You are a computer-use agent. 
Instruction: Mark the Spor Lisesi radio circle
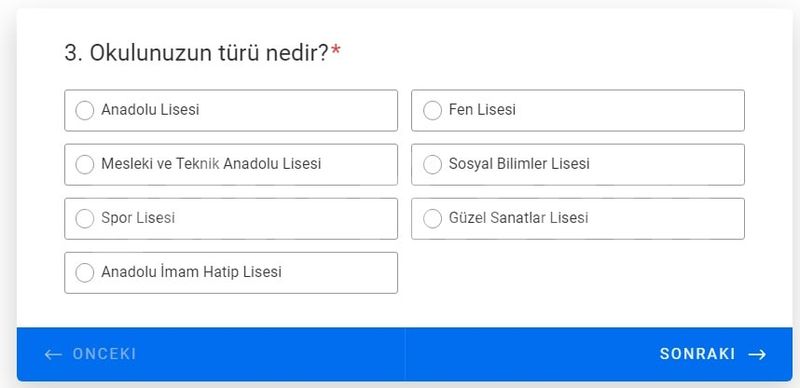coord(85,219)
